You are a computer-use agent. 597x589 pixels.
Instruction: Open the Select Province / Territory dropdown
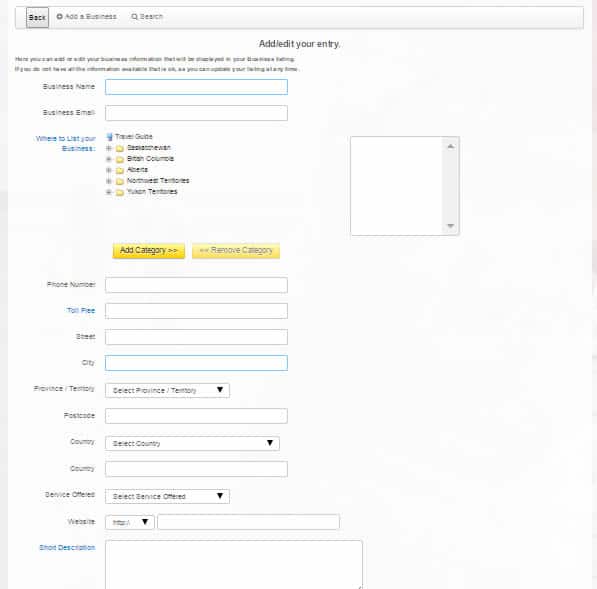[168, 390]
